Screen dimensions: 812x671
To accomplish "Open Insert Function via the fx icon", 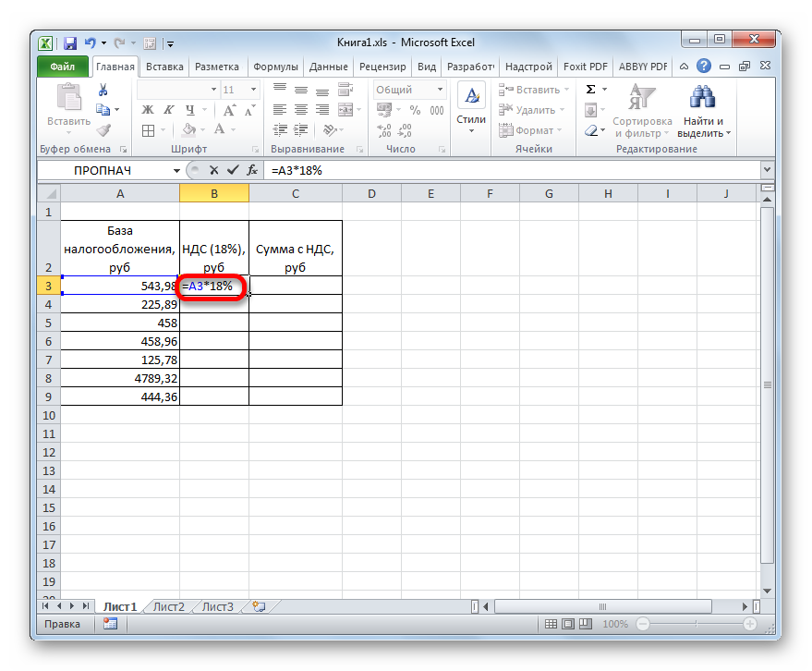I will point(250,170).
